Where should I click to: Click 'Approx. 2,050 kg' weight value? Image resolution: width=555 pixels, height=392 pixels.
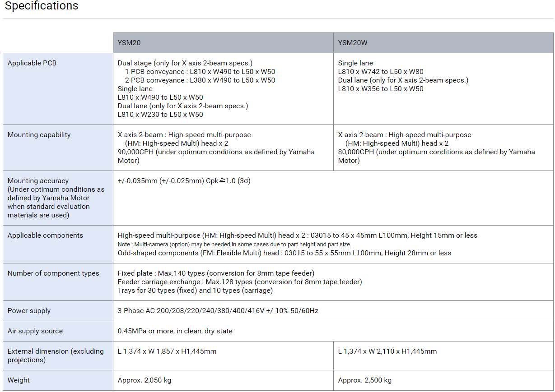[145, 380]
